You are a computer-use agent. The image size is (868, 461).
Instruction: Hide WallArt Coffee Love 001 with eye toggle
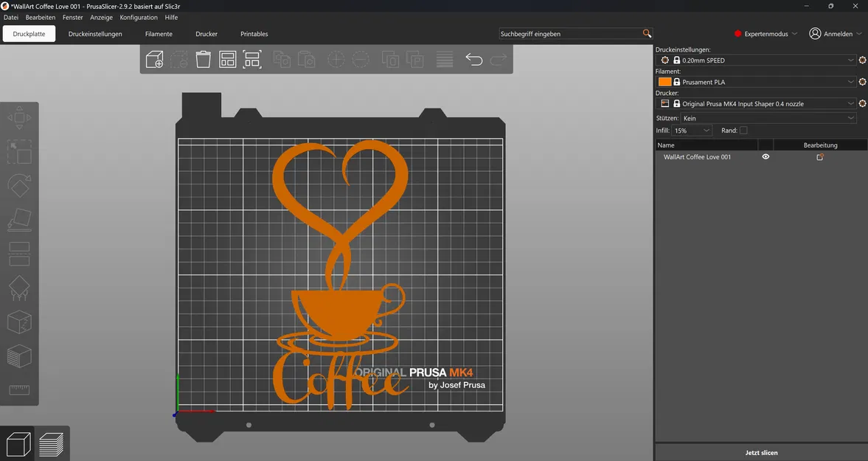click(x=765, y=156)
